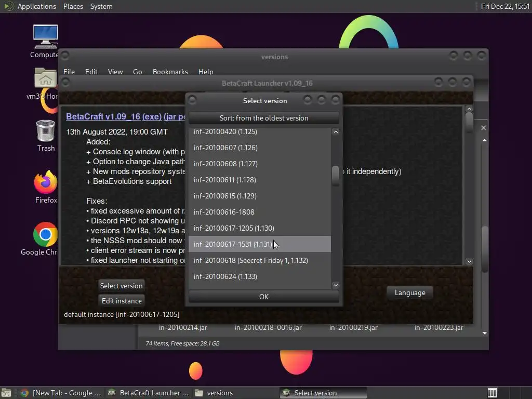Click the Edit instance button

pos(122,301)
